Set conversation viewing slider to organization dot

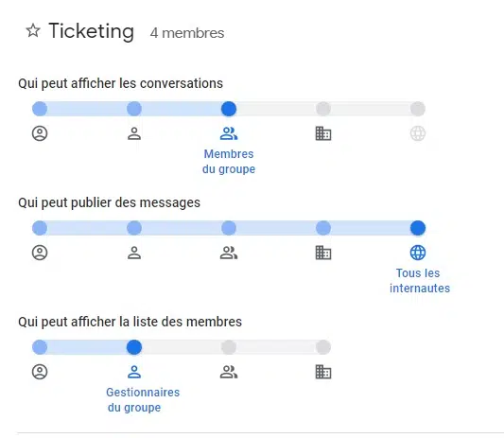tap(323, 109)
